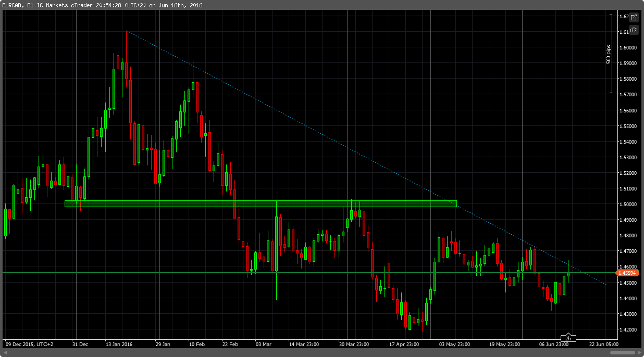Click the 2h countdown marker on time axis
The height and width of the screenshot is (357, 644).
click(568, 338)
